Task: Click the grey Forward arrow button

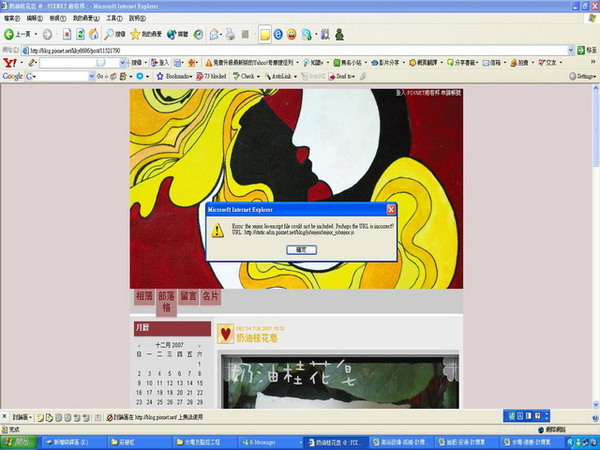Action: pyautogui.click(x=47, y=35)
